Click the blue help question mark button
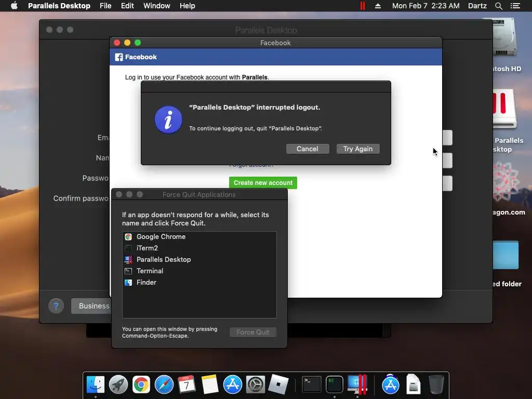Viewport: 532px width, 399px height. pos(56,306)
